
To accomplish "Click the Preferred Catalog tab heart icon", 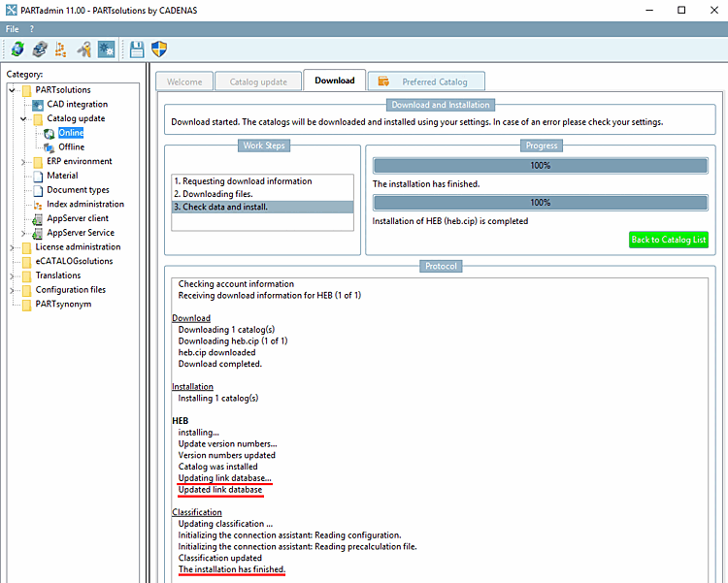I will pyautogui.click(x=383, y=81).
